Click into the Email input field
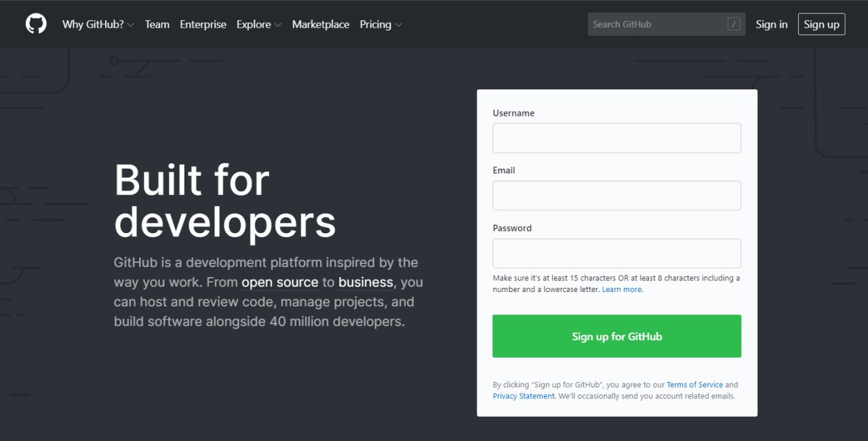 616,196
